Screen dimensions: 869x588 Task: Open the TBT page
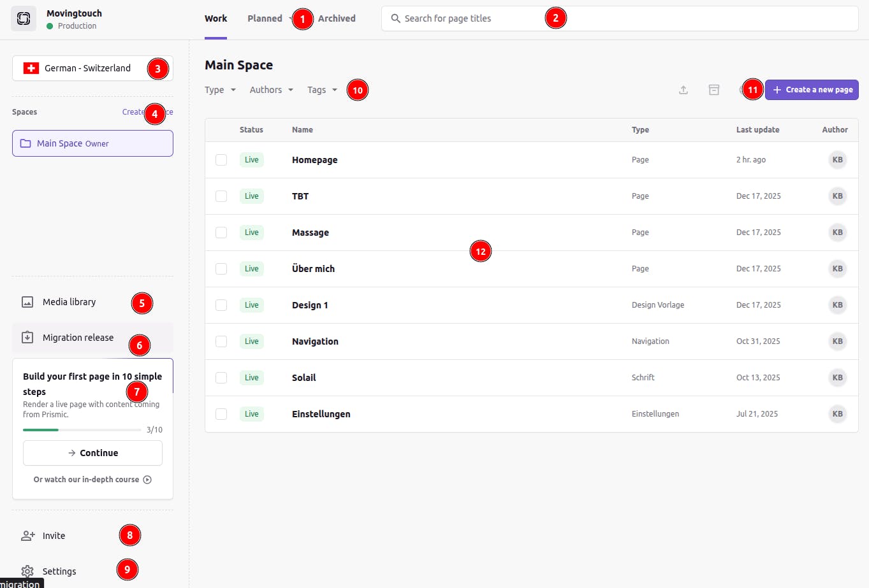(300, 196)
